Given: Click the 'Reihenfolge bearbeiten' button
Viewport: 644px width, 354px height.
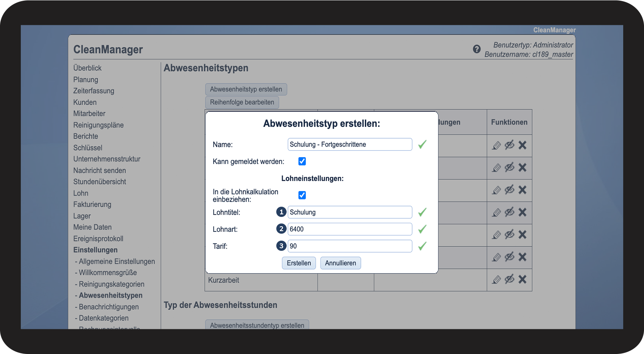Looking at the screenshot, I should pos(242,102).
